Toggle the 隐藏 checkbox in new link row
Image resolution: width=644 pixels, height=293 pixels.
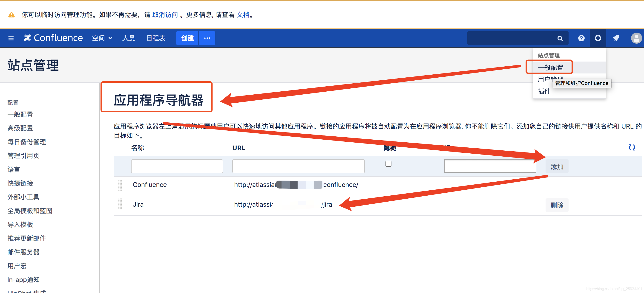coord(388,164)
